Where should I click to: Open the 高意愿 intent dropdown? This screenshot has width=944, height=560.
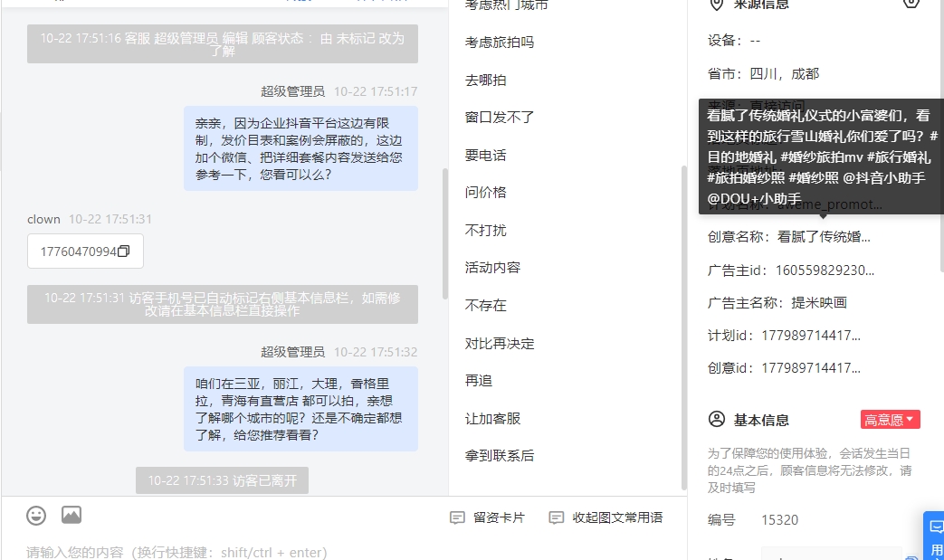coord(890,419)
